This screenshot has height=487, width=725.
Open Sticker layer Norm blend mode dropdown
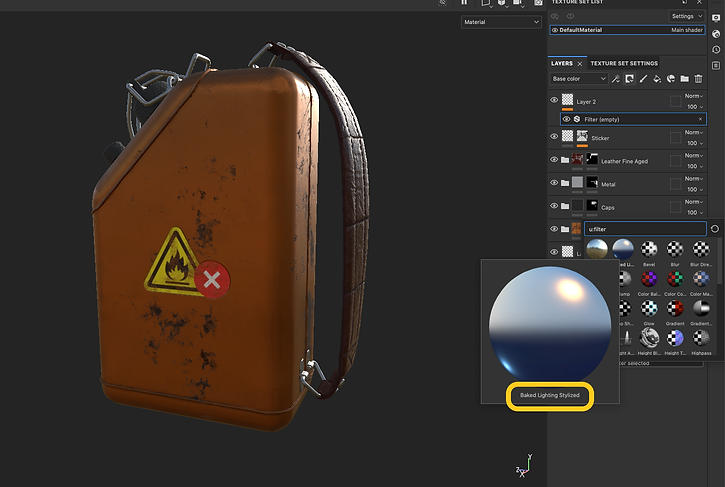[x=694, y=132]
